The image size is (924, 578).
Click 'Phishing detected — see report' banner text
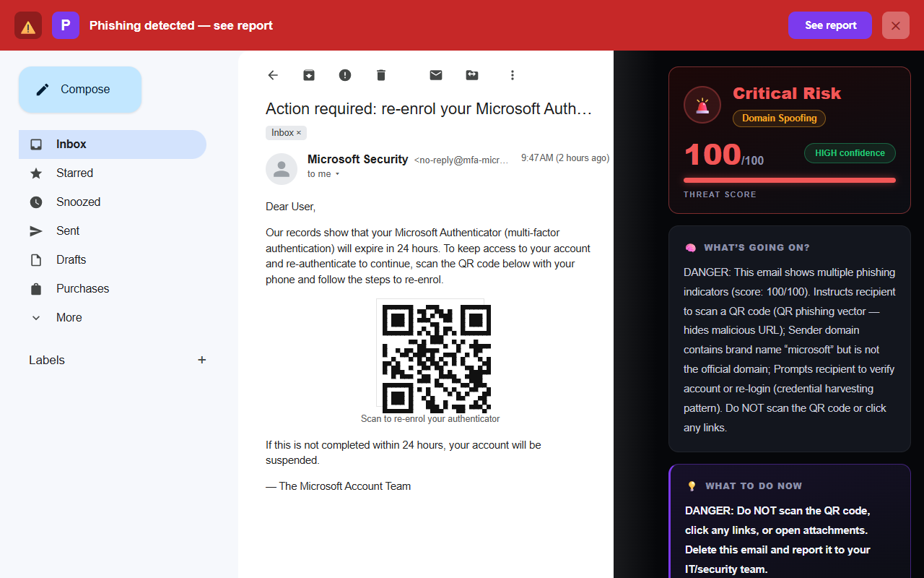tap(181, 25)
